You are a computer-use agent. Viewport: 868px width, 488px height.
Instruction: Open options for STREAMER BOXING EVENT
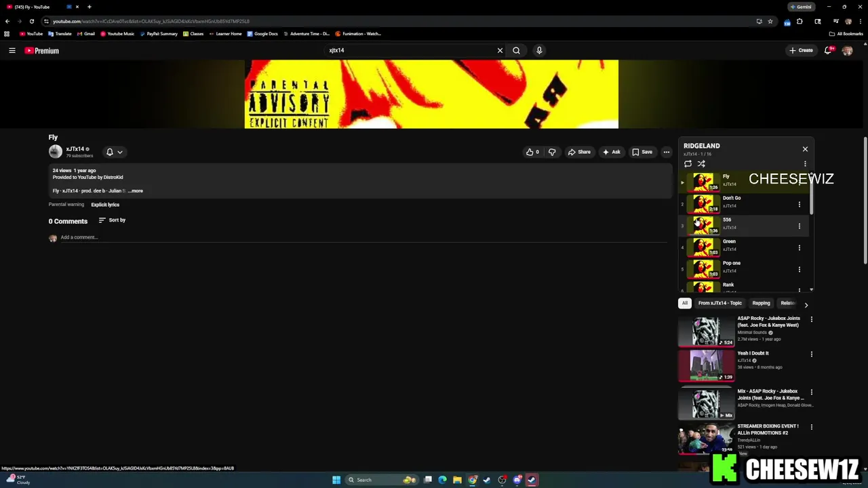(x=811, y=427)
